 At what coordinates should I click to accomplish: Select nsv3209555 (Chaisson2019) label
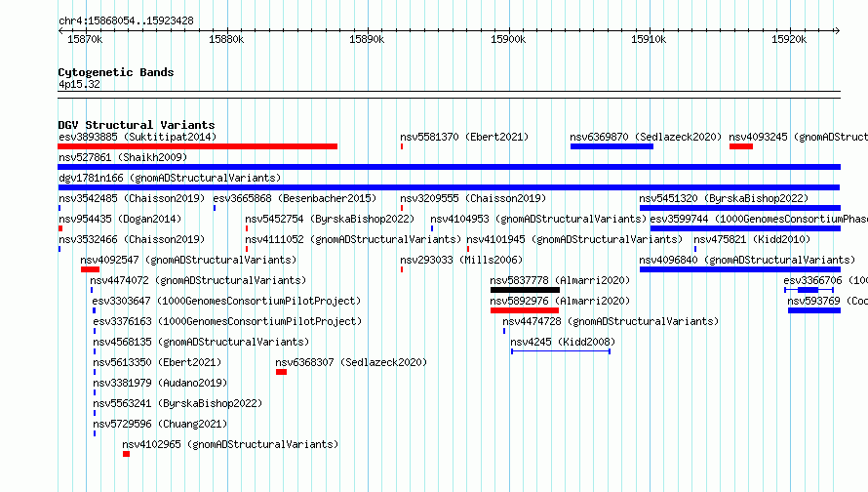(x=473, y=198)
